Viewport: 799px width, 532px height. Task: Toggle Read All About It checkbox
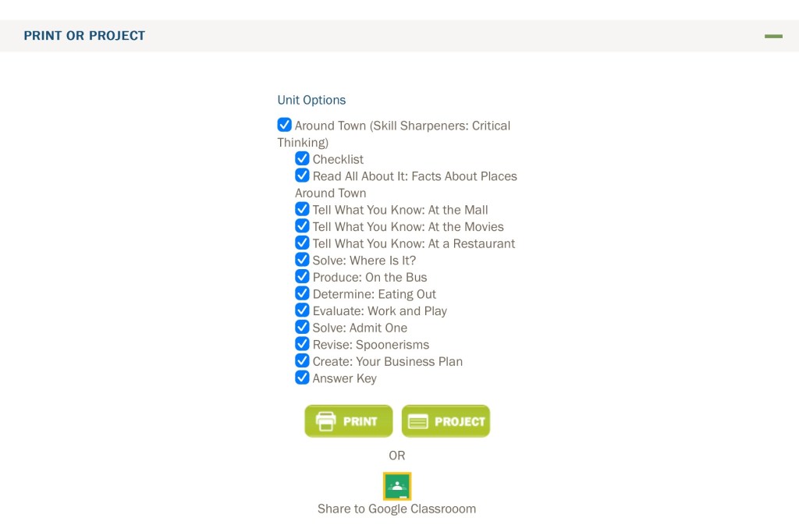coord(302,176)
